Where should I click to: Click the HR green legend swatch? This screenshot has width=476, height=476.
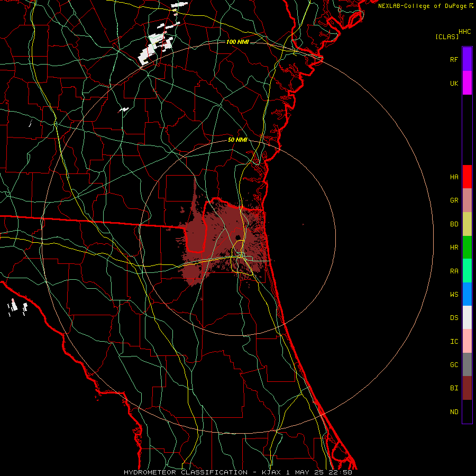coord(467,248)
